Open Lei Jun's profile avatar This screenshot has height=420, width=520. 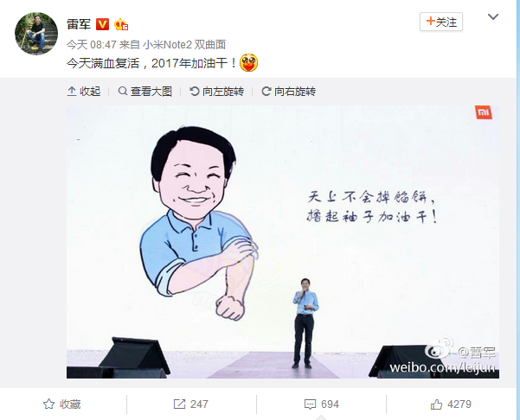coord(36,34)
